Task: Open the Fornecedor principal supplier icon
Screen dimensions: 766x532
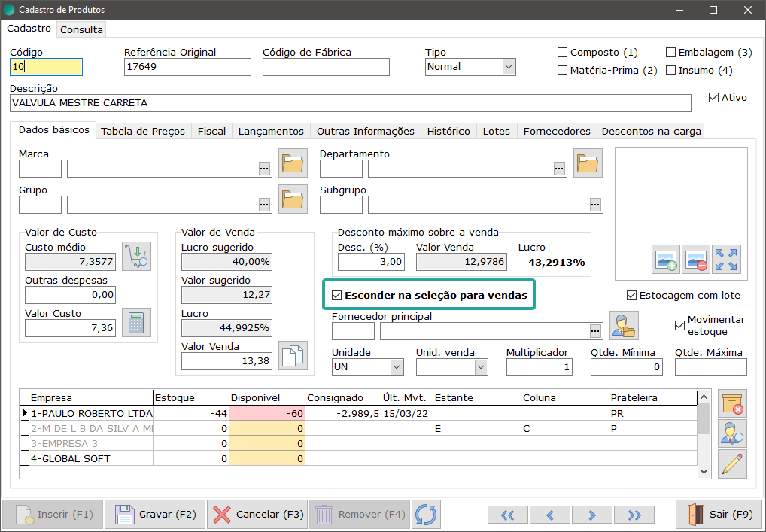Action: coord(624,325)
